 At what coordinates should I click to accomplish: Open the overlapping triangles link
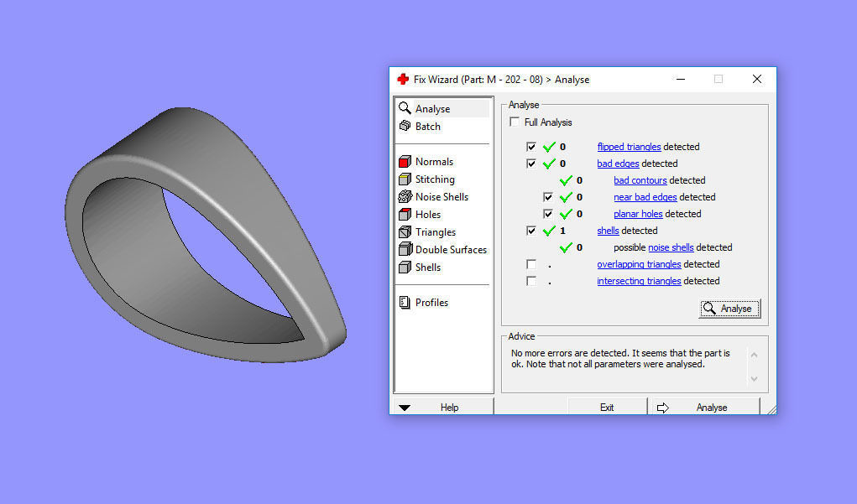coord(639,264)
